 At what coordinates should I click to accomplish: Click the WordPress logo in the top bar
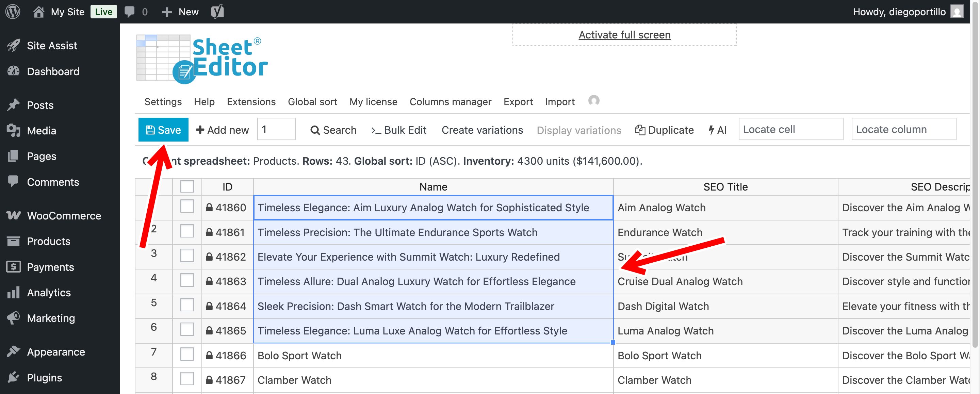13,12
